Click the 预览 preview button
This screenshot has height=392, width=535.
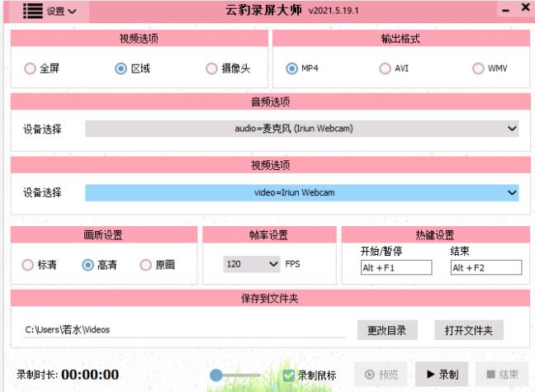(x=381, y=375)
